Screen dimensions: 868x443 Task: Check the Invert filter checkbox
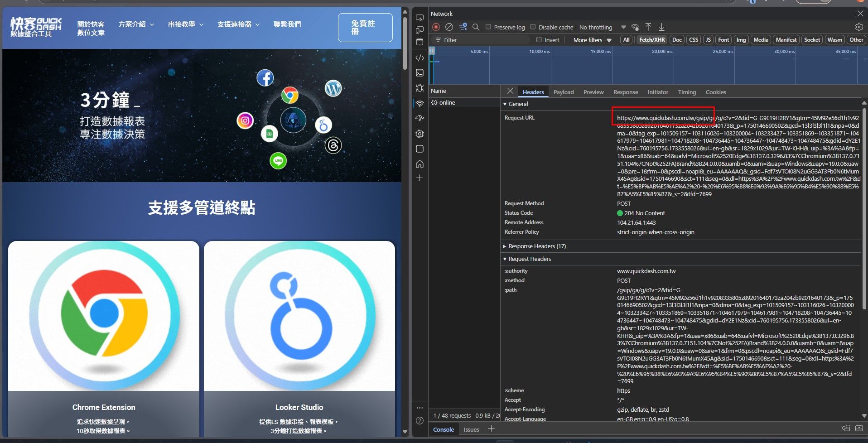(x=539, y=39)
